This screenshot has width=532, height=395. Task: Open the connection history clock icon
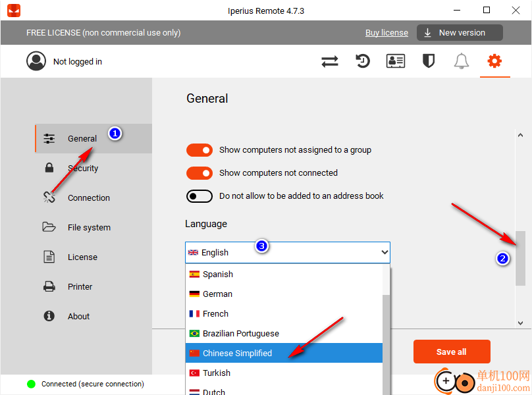(x=362, y=61)
